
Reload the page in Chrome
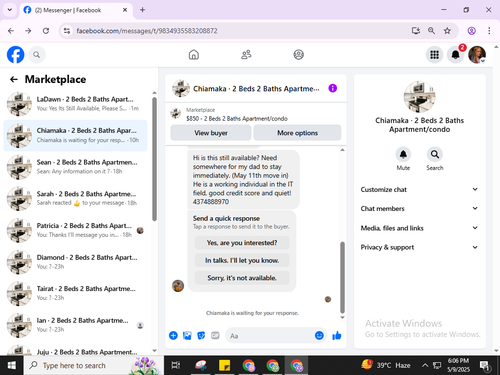(46, 31)
